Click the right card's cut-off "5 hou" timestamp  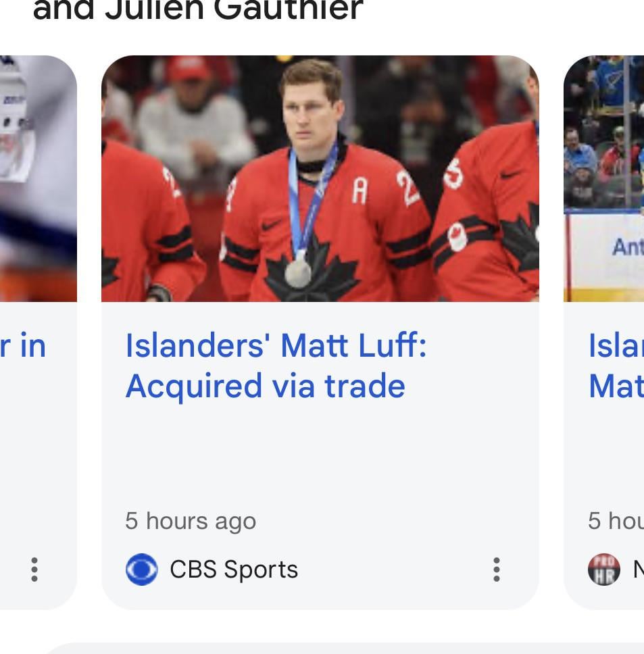pos(615,521)
